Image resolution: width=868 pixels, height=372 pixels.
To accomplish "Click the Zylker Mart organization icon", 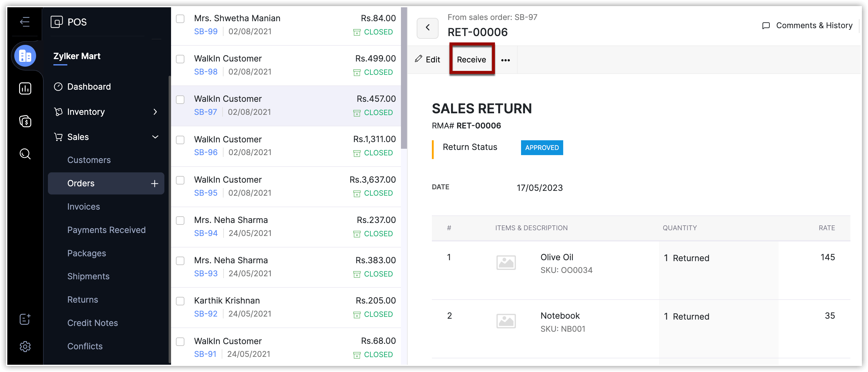I will tap(25, 56).
